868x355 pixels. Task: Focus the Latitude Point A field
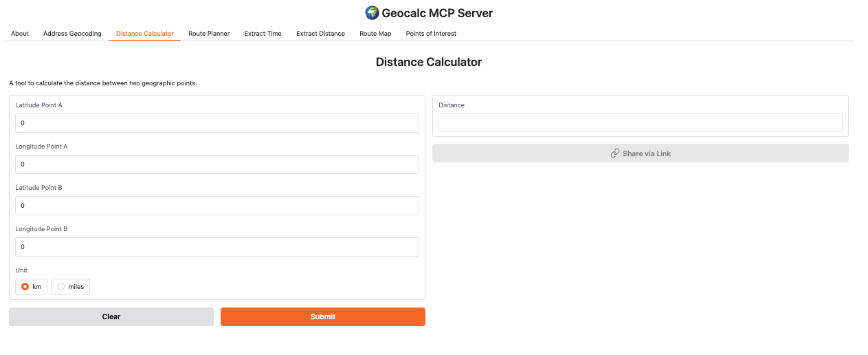pos(216,123)
